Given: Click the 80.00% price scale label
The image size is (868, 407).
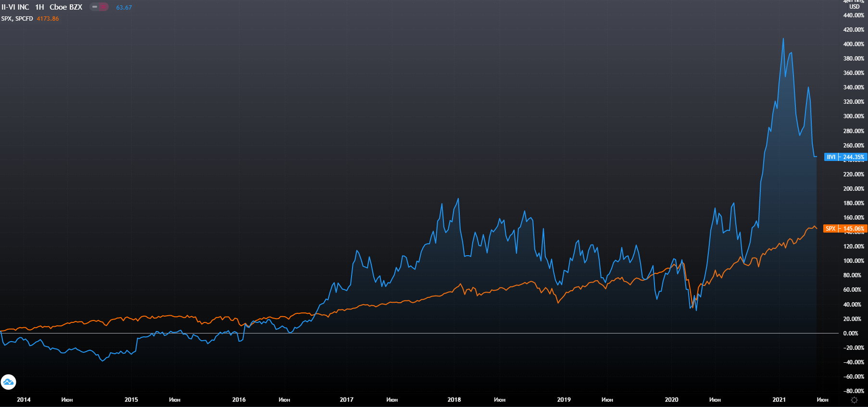Looking at the screenshot, I should point(852,275).
